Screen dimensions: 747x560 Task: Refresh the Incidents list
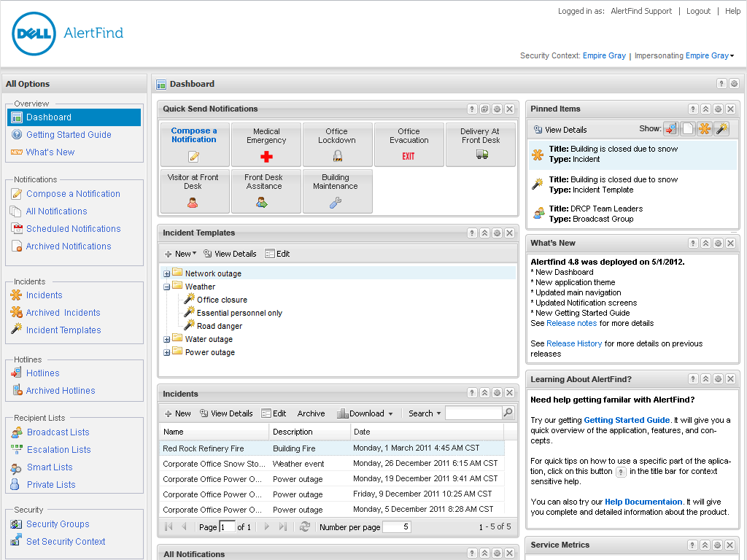[305, 526]
